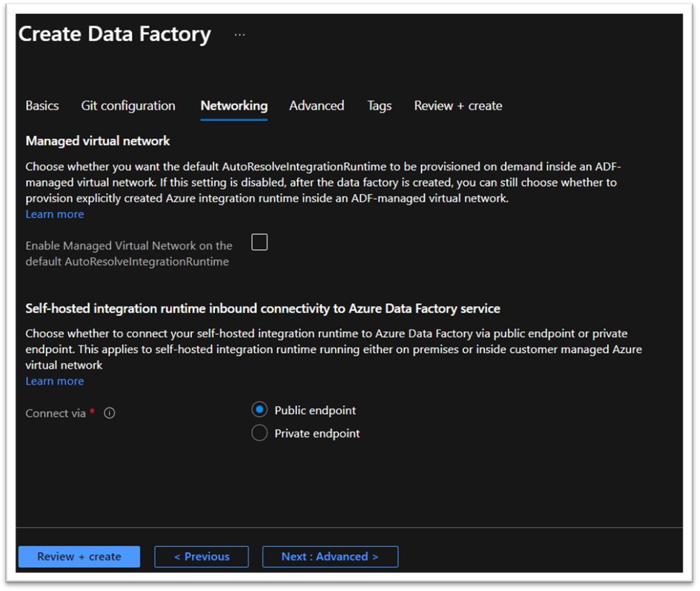Click the ellipsis next to Create Data Factory

240,35
